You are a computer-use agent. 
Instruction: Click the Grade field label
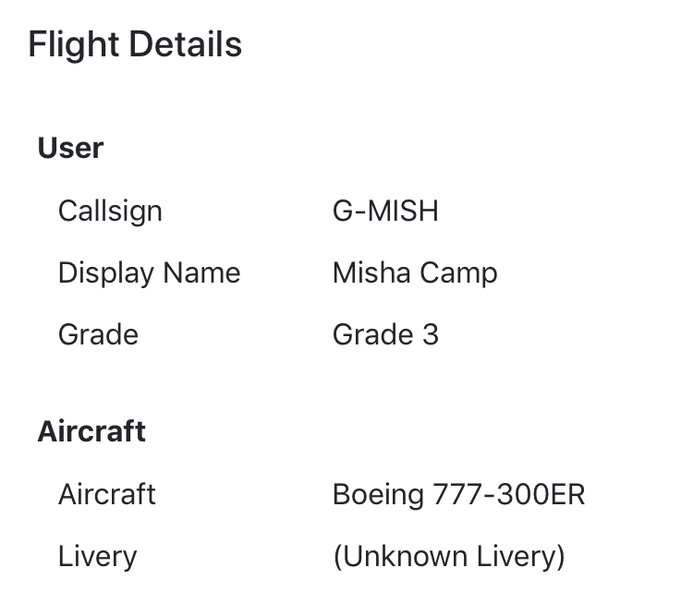pos(98,333)
